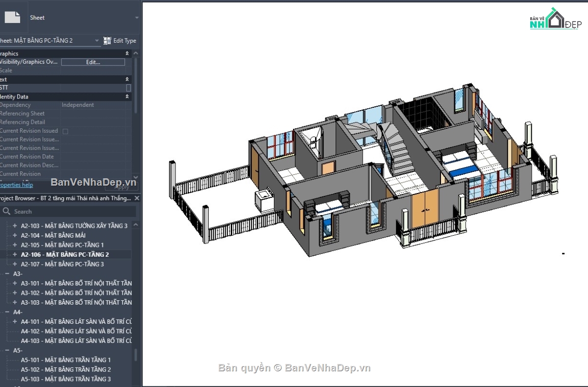Expand the A2-103 sheet node
588x387 pixels.
point(15,226)
